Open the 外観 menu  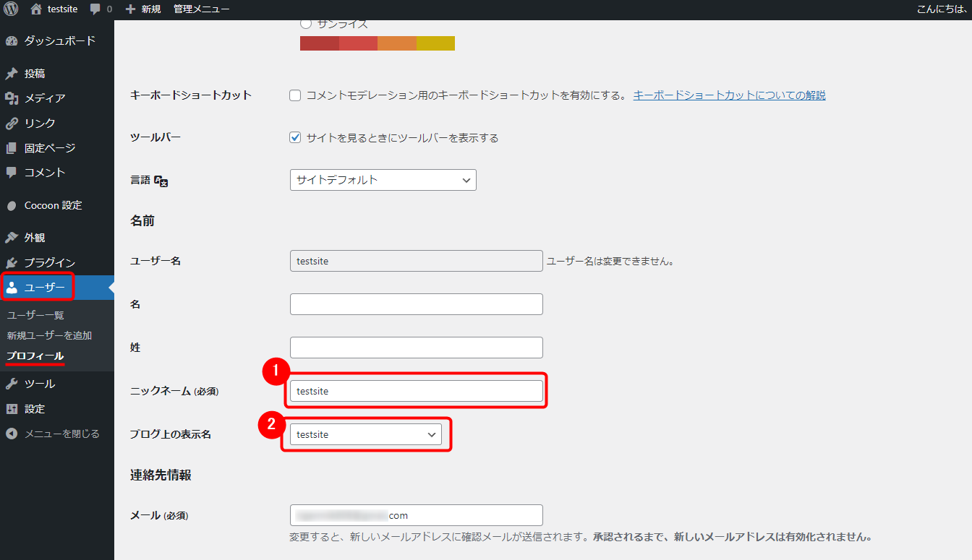(x=57, y=238)
